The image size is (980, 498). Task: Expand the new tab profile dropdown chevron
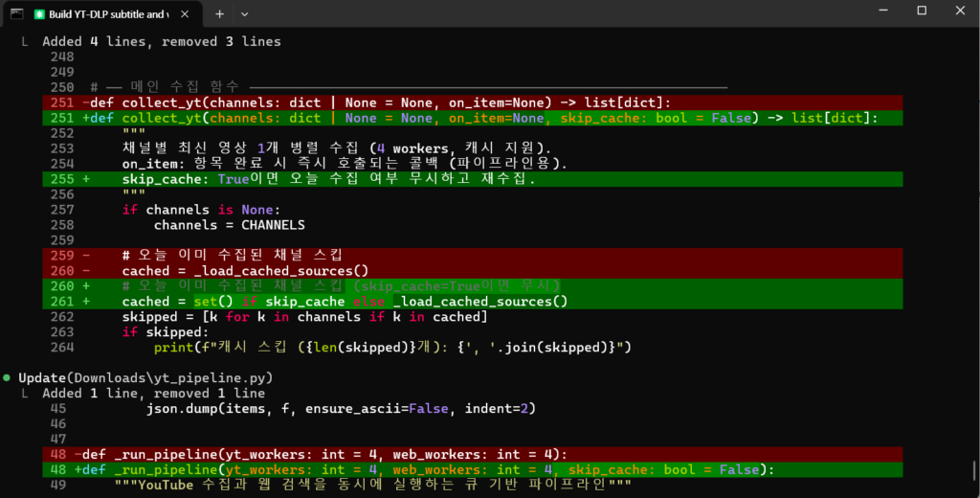244,14
